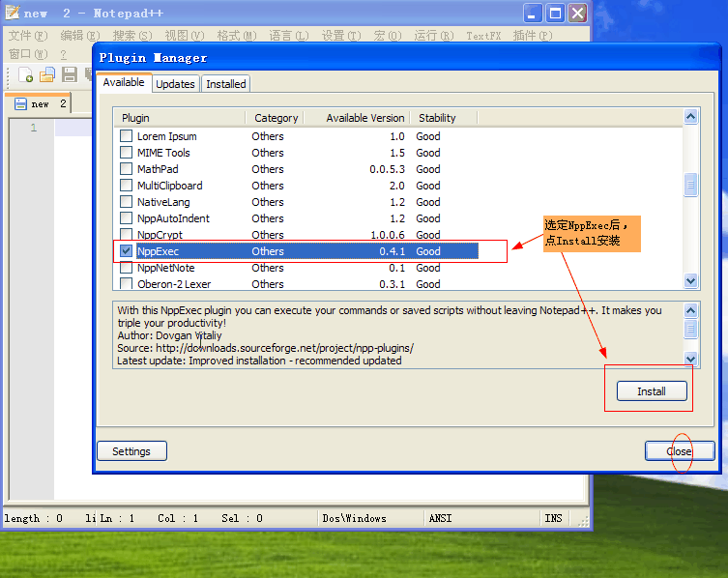
Task: Open the 窗口(W) menu
Action: (x=28, y=54)
